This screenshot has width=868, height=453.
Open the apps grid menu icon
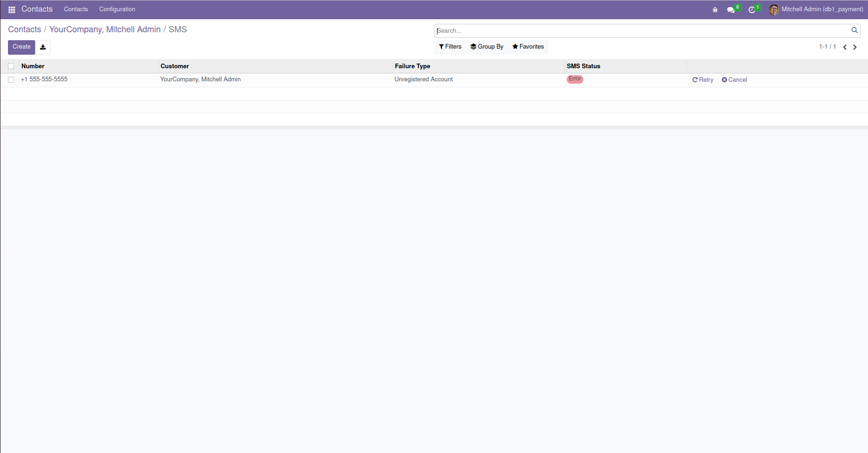click(x=12, y=9)
